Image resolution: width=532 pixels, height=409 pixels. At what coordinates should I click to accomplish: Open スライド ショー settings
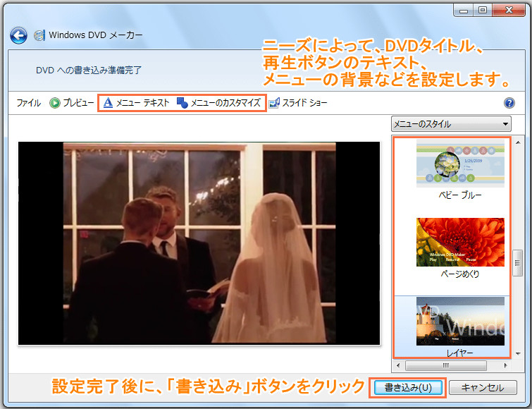(298, 103)
